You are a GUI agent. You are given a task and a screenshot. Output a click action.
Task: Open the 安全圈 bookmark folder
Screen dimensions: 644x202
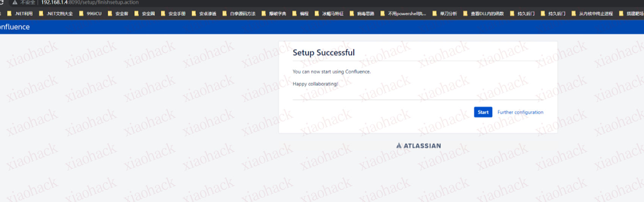(x=145, y=14)
